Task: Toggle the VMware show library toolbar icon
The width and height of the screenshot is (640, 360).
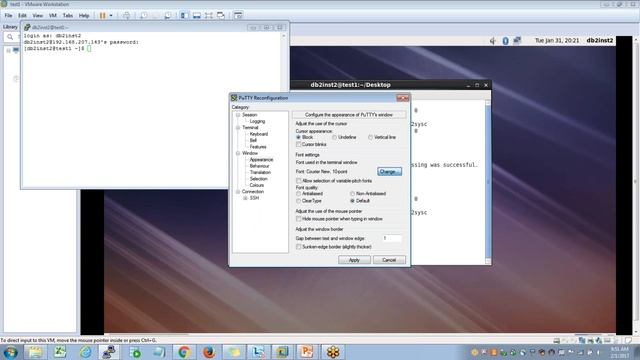Action: (184, 16)
